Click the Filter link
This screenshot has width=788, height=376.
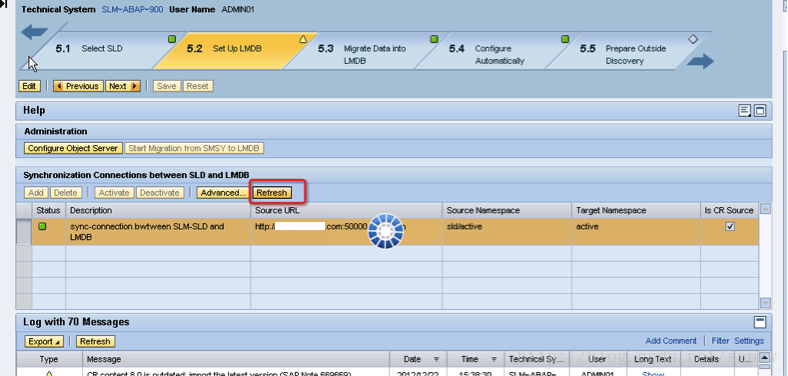point(720,341)
